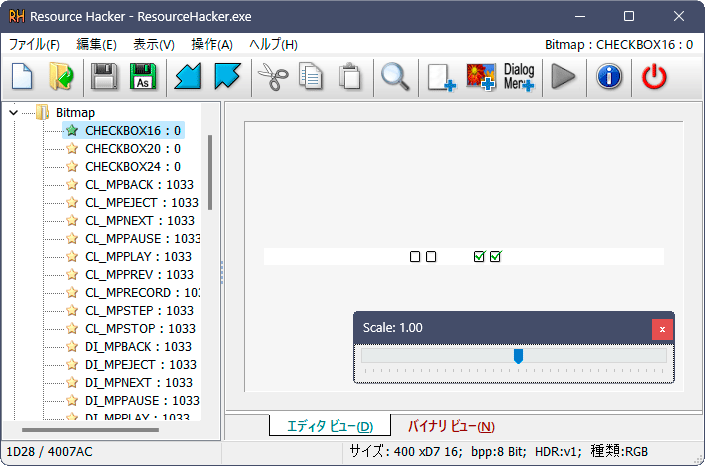Select the CHECKBOX24 : 0 tree item
705x466 pixels.
[x=133, y=166]
